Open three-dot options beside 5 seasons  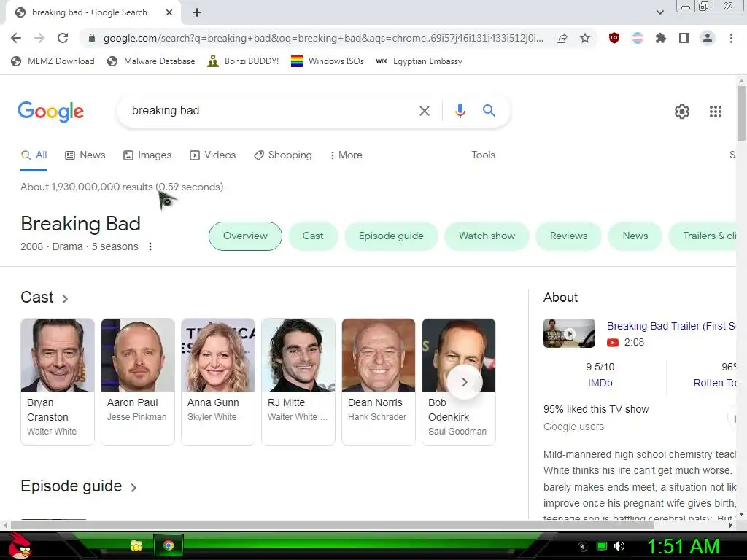point(150,246)
